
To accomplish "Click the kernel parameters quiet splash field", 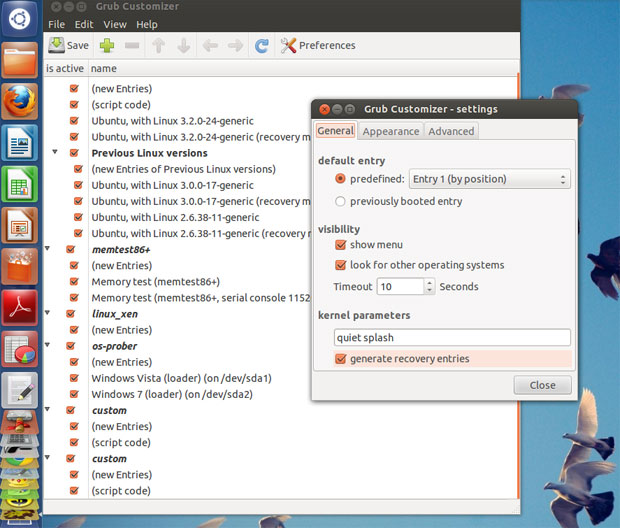I will [452, 337].
